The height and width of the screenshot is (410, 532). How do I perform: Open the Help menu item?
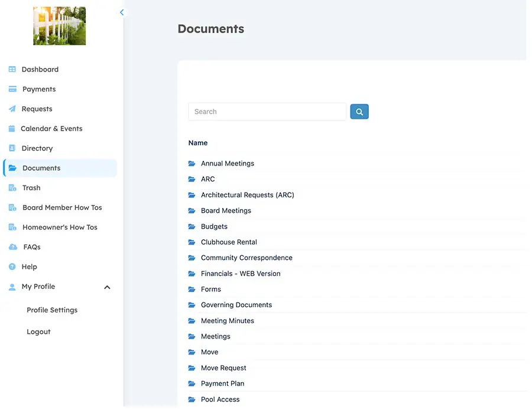(29, 266)
